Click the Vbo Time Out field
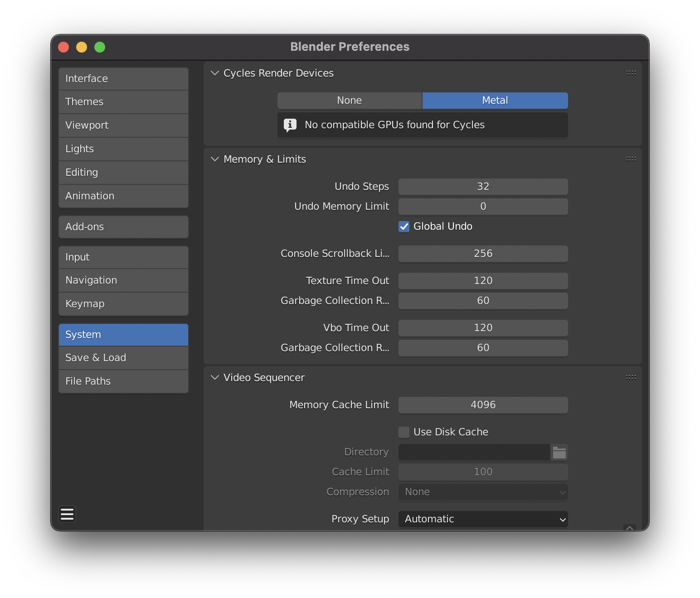Viewport: 700px width, 598px height. (483, 328)
